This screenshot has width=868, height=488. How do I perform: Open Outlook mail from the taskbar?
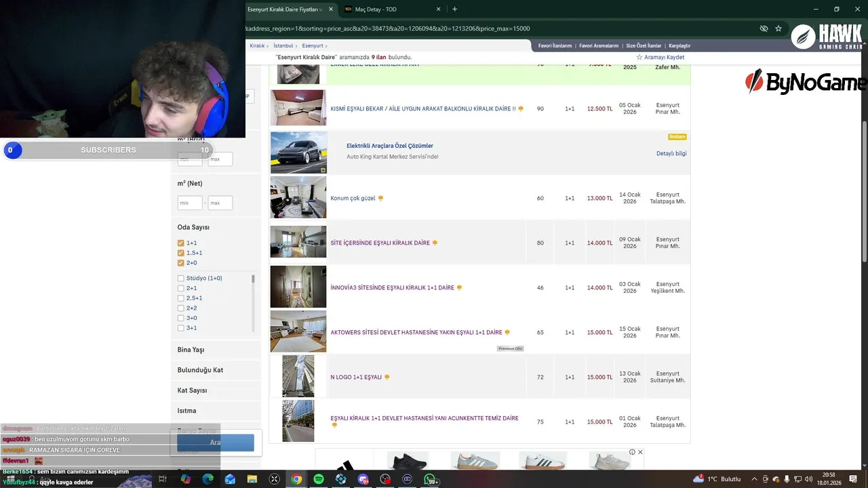[230, 479]
